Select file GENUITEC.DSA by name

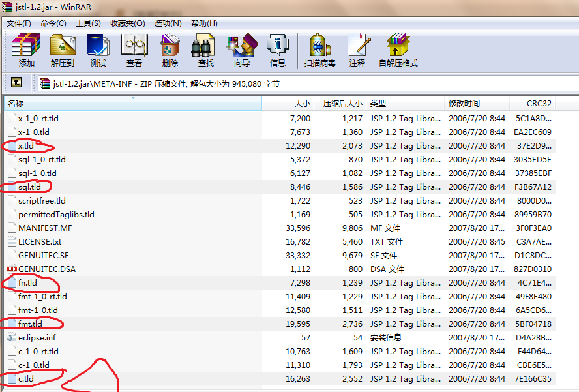[47, 269]
